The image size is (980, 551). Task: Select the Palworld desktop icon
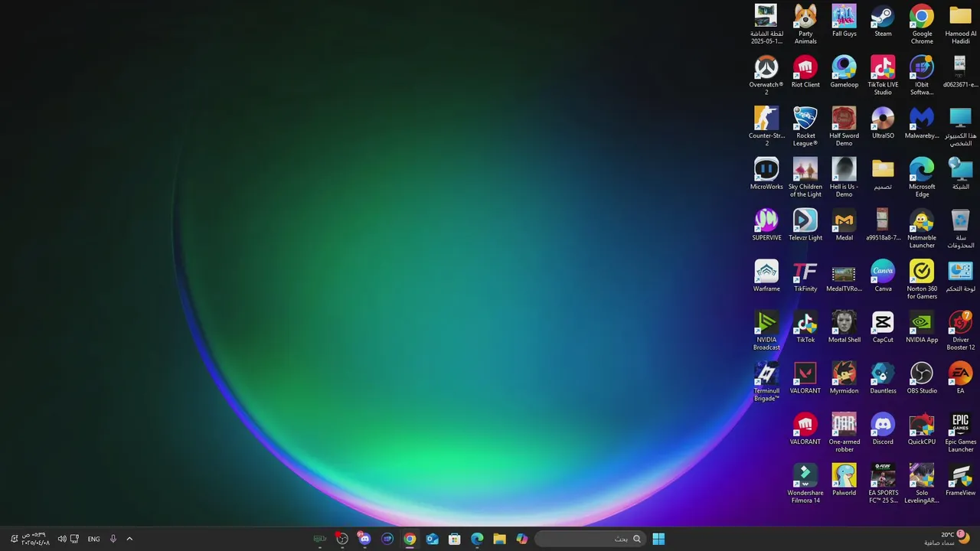[x=844, y=480]
